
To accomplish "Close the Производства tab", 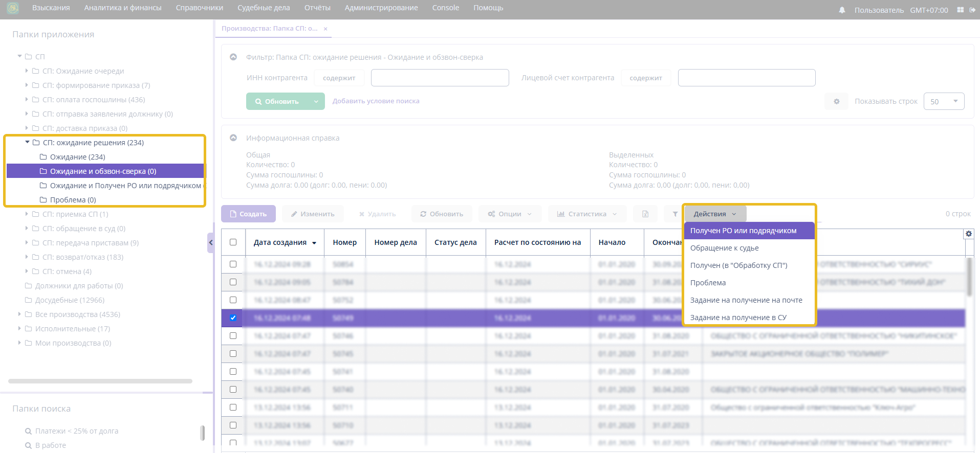I will [325, 29].
